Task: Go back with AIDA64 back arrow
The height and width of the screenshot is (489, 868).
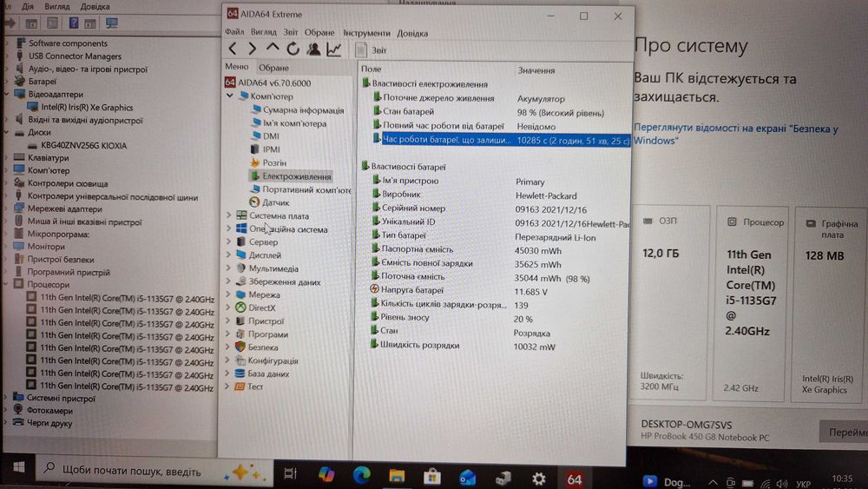Action: (233, 49)
